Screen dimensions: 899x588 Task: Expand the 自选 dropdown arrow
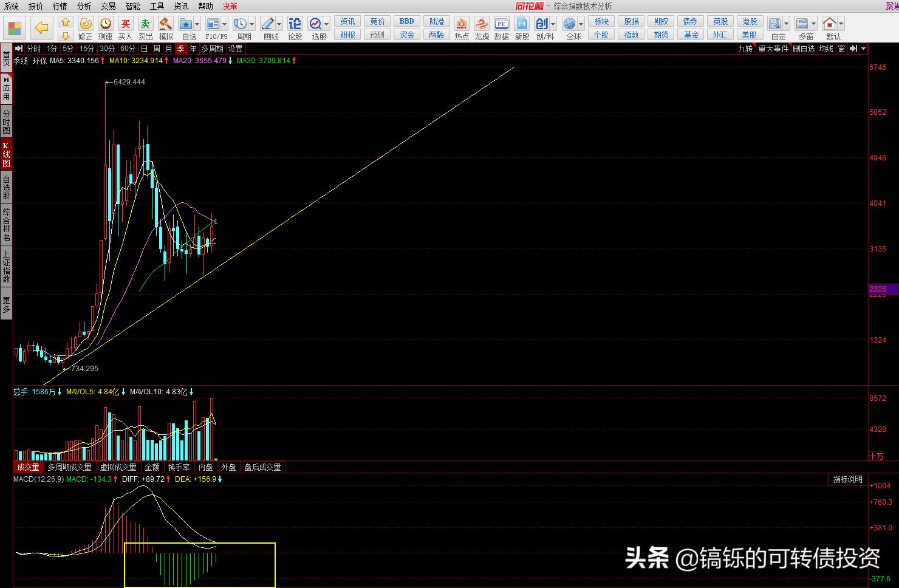coord(197,24)
